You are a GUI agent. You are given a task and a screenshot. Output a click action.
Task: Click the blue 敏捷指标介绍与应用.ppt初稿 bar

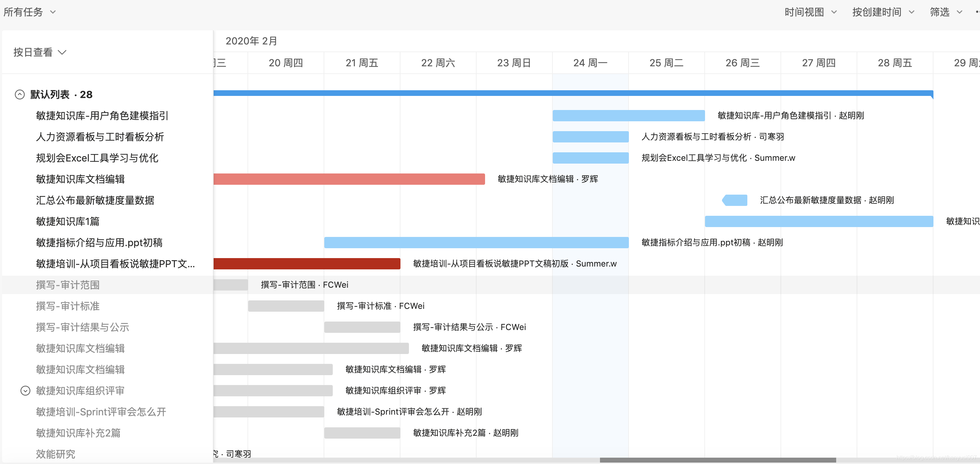pos(476,243)
